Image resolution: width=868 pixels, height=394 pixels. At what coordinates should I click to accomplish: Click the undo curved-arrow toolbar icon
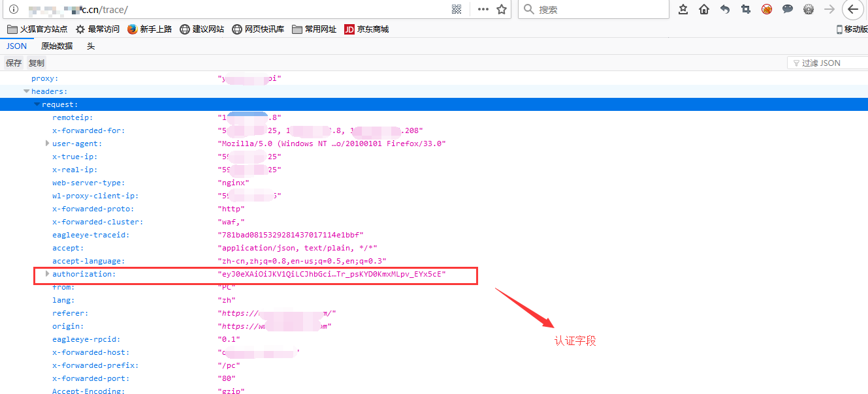[x=725, y=9]
